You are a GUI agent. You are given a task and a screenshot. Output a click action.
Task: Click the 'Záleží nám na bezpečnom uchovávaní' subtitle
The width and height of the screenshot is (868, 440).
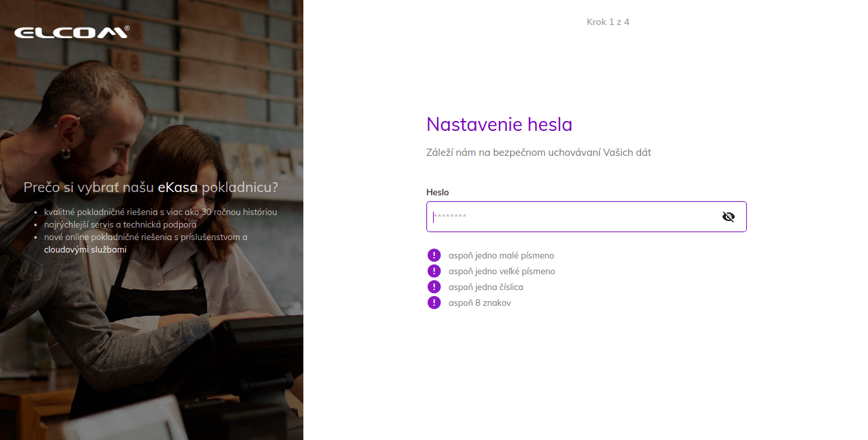(x=539, y=153)
